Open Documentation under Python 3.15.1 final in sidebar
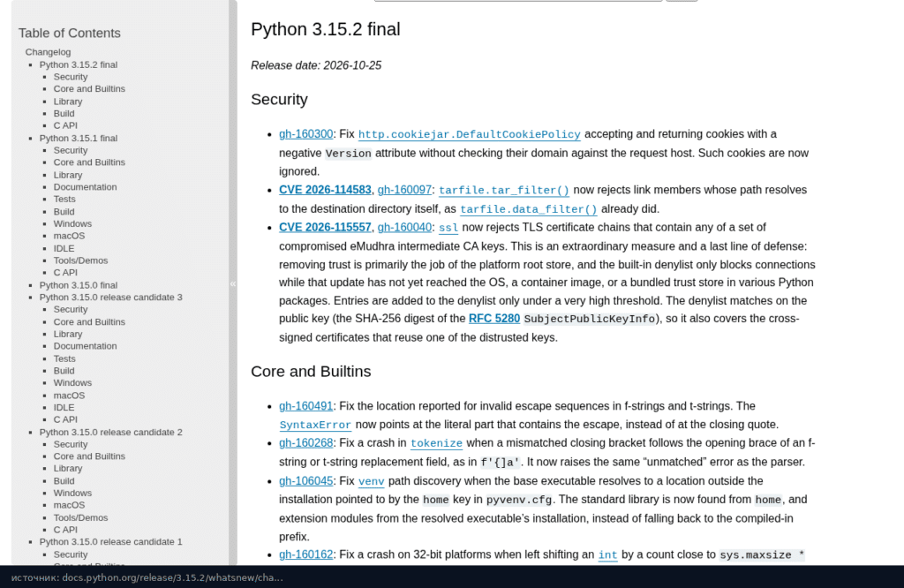This screenshot has height=588, width=904. (86, 187)
